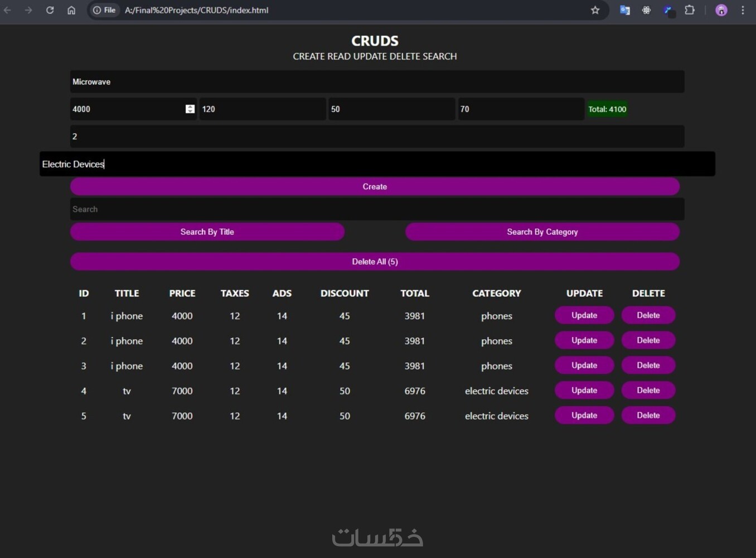Go back to previous page in browser
The image size is (756, 558).
pos(7,10)
